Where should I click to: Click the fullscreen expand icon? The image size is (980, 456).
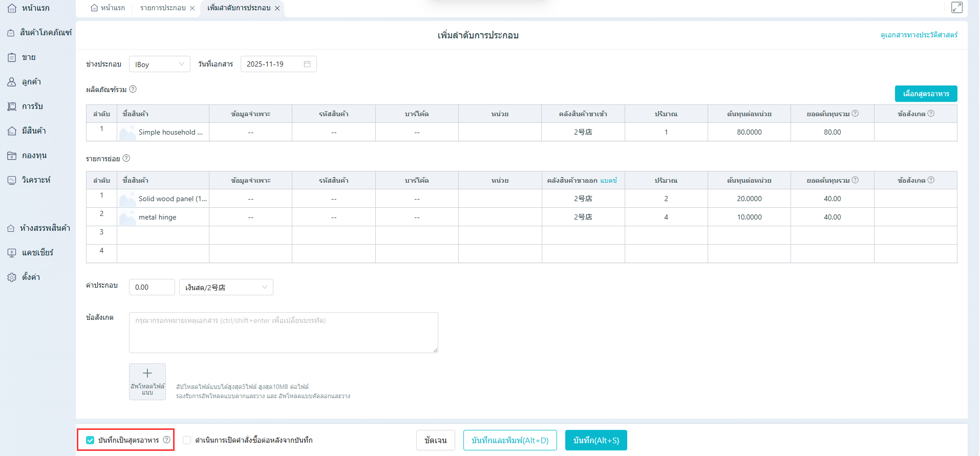tap(956, 7)
